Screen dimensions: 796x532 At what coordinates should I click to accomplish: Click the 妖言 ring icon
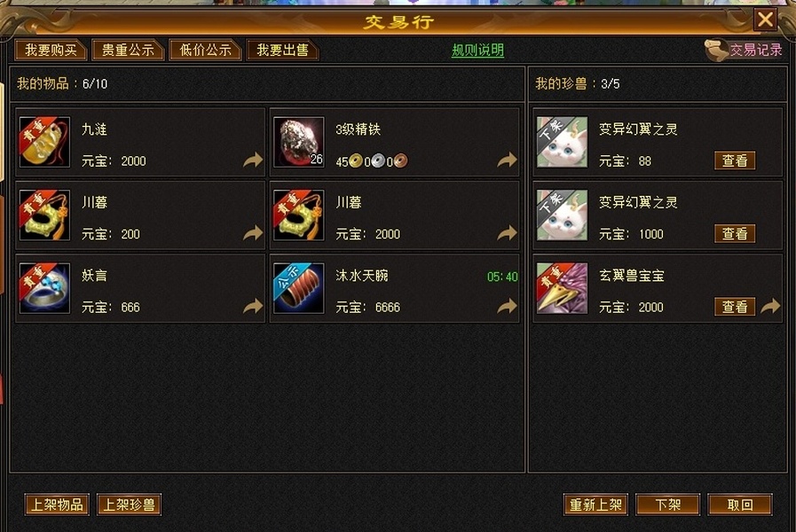(44, 288)
